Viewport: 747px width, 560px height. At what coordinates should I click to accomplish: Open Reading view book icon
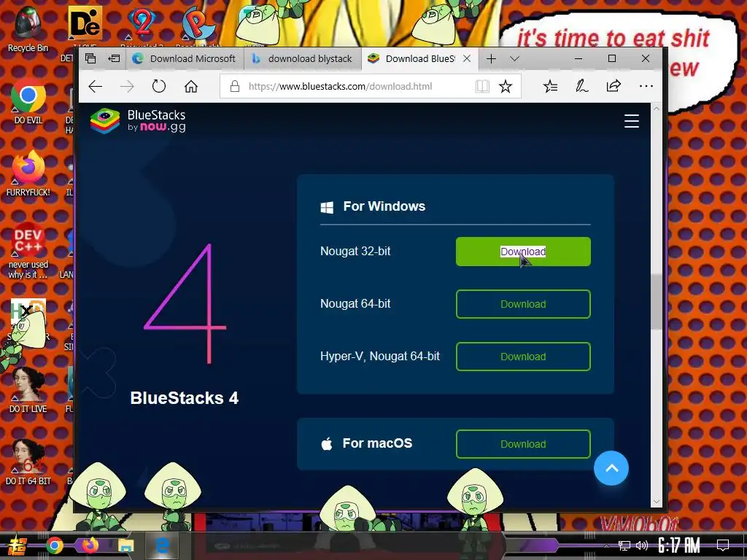point(482,86)
